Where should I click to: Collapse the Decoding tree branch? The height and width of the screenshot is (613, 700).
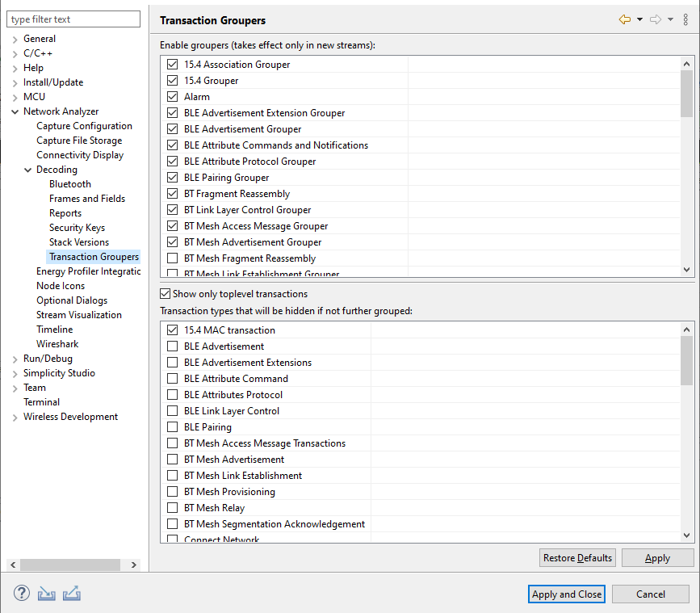point(27,169)
